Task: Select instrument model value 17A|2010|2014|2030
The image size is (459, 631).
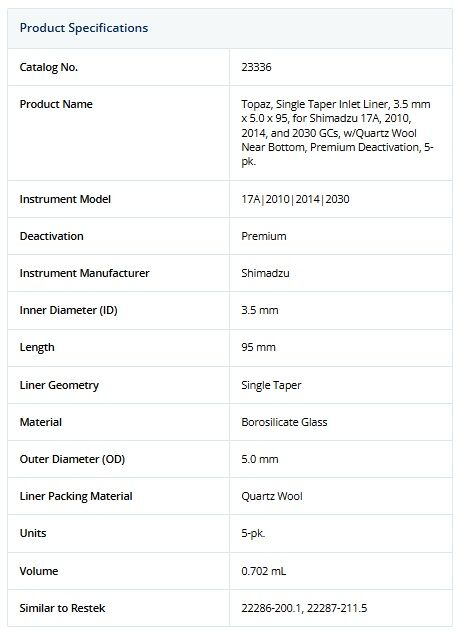Action: [x=295, y=199]
